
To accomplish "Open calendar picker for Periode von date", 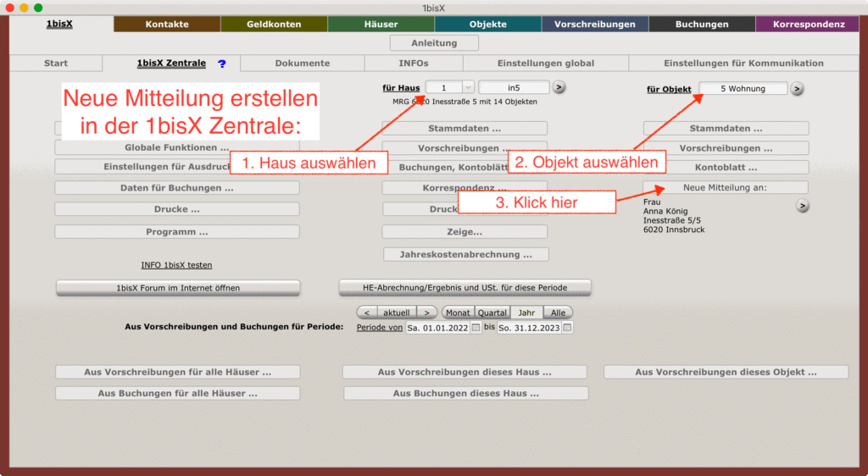I will click(476, 328).
